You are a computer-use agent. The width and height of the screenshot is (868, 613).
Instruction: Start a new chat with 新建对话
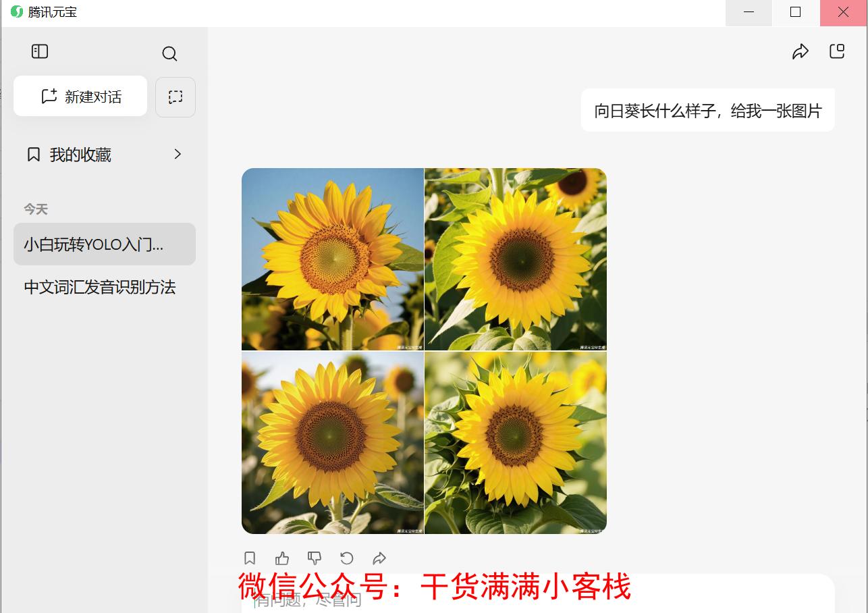coord(80,97)
